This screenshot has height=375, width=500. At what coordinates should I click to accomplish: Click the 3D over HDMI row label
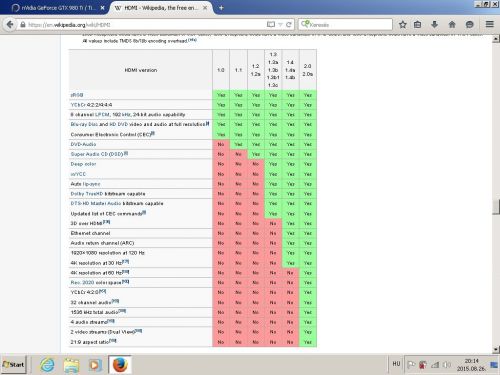point(86,223)
